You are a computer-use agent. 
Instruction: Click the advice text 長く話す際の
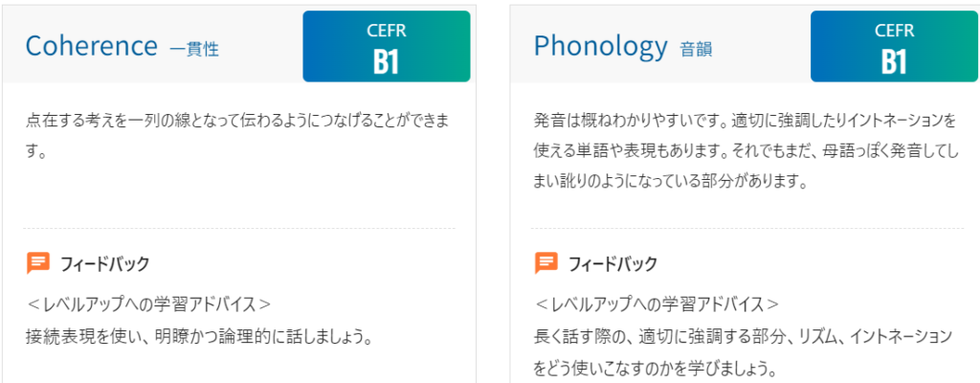click(x=743, y=337)
